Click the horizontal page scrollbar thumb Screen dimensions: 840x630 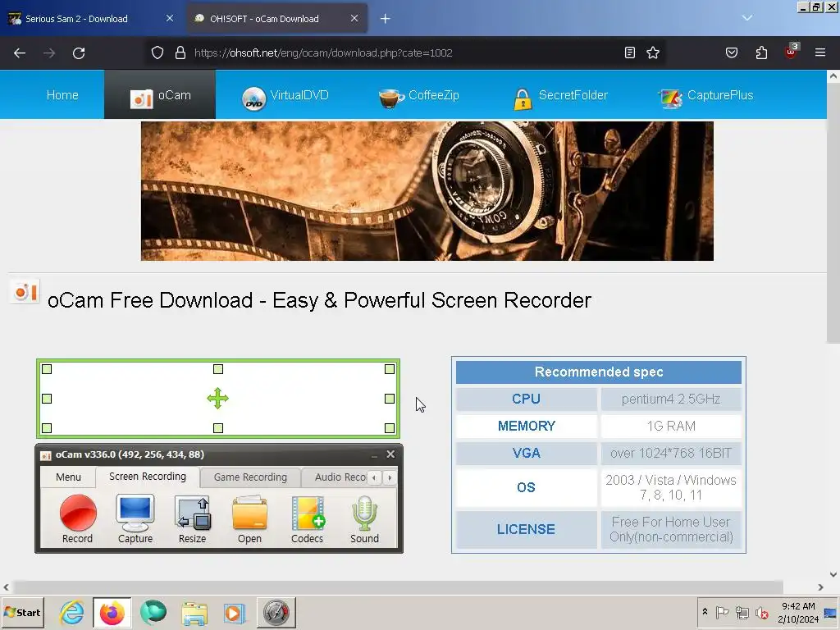click(398, 587)
